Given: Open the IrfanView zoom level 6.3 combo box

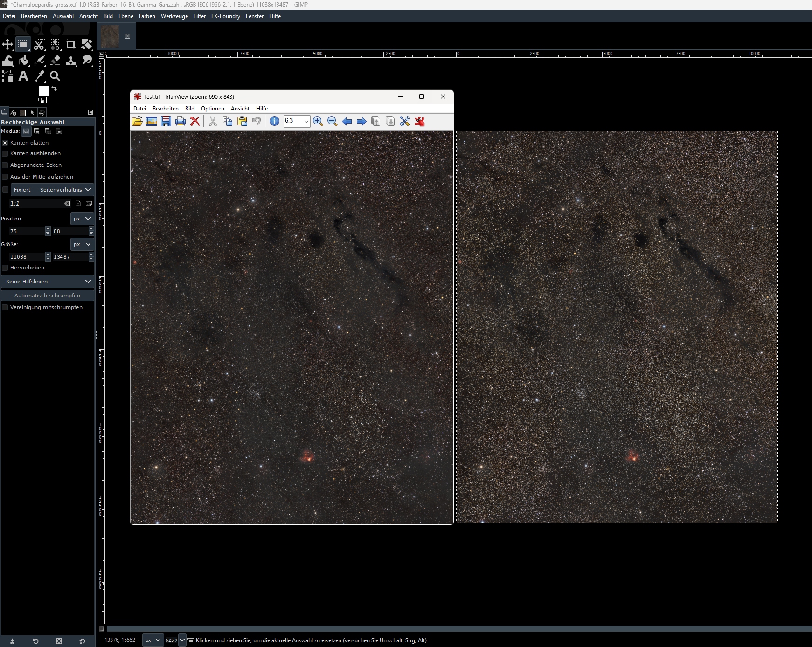Looking at the screenshot, I should pos(306,121).
